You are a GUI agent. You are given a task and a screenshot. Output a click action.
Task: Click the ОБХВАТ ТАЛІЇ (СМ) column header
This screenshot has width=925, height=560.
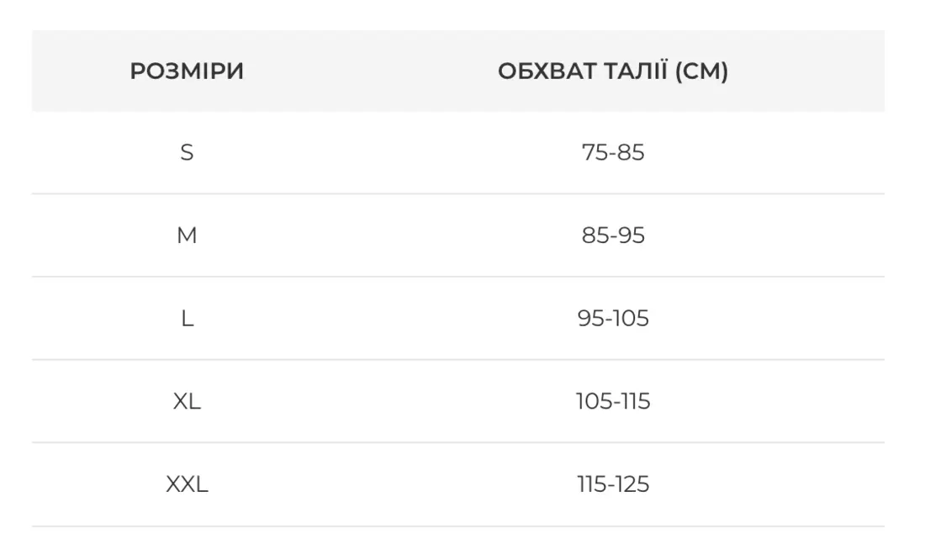pyautogui.click(x=612, y=71)
